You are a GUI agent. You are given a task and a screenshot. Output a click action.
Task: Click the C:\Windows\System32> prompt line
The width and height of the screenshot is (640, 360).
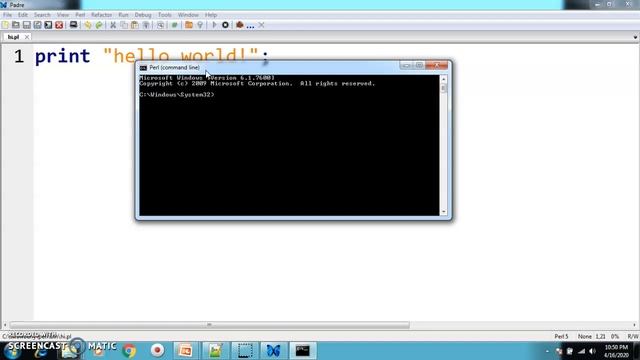177,95
